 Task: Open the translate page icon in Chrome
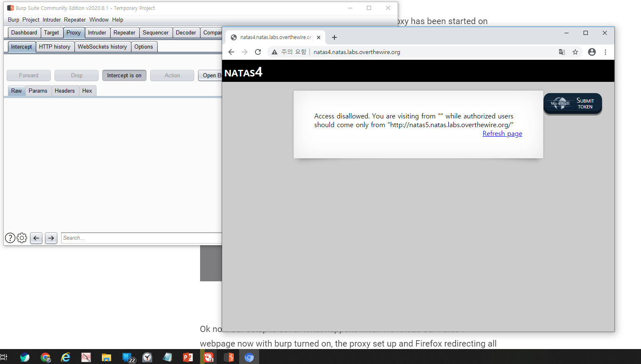click(562, 52)
